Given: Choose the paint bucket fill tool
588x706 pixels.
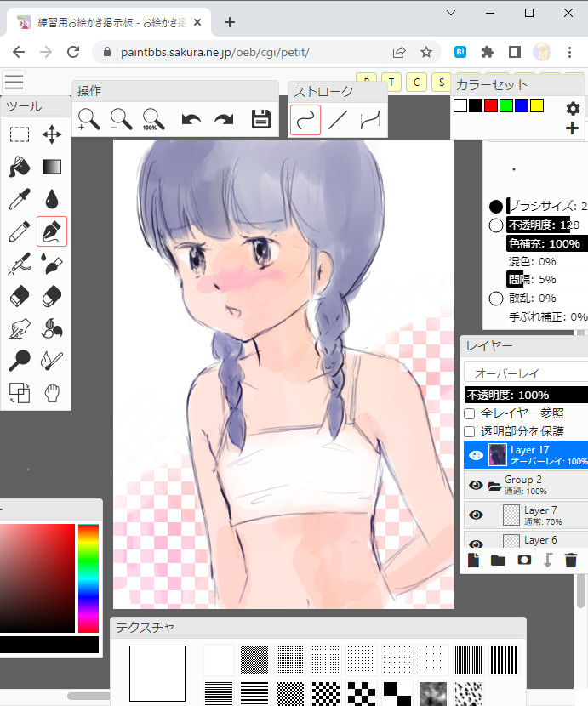Looking at the screenshot, I should (20, 167).
